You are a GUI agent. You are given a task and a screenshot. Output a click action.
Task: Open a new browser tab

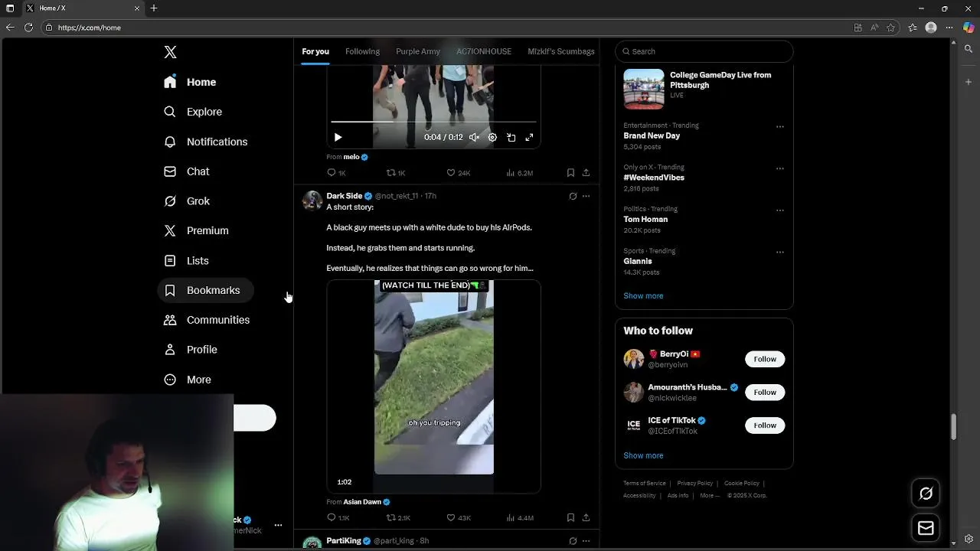pyautogui.click(x=154, y=8)
